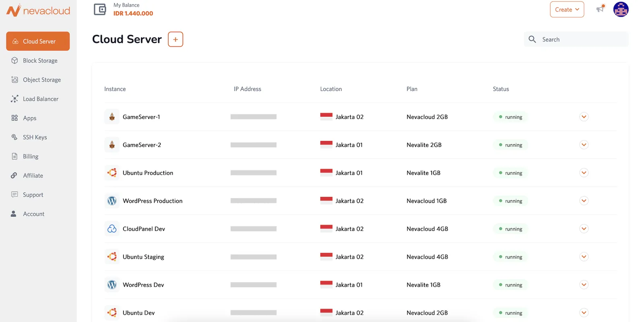Click the WordPress Production logo icon
Viewport: 644px width, 322px height.
point(112,201)
